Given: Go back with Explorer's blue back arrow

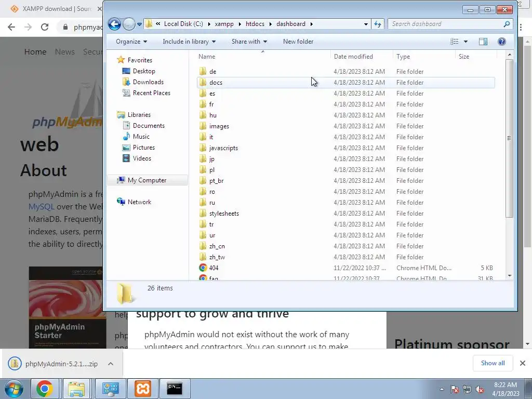Looking at the screenshot, I should click(114, 24).
